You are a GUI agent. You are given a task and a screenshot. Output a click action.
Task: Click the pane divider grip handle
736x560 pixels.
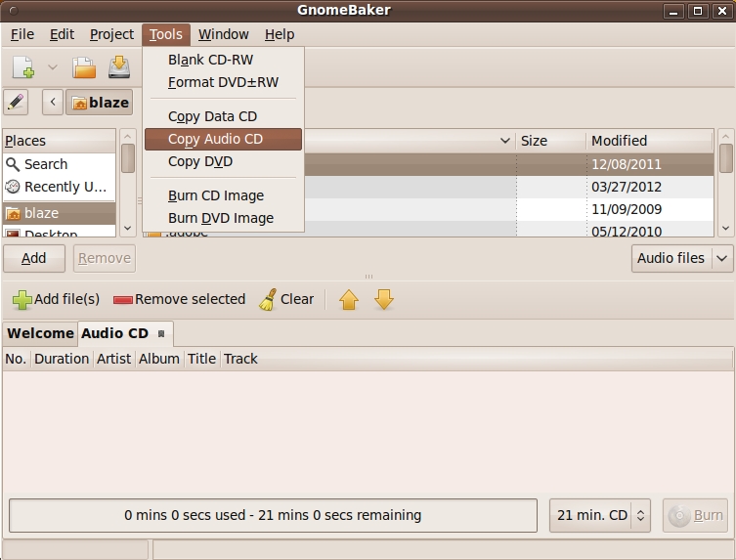point(368,277)
